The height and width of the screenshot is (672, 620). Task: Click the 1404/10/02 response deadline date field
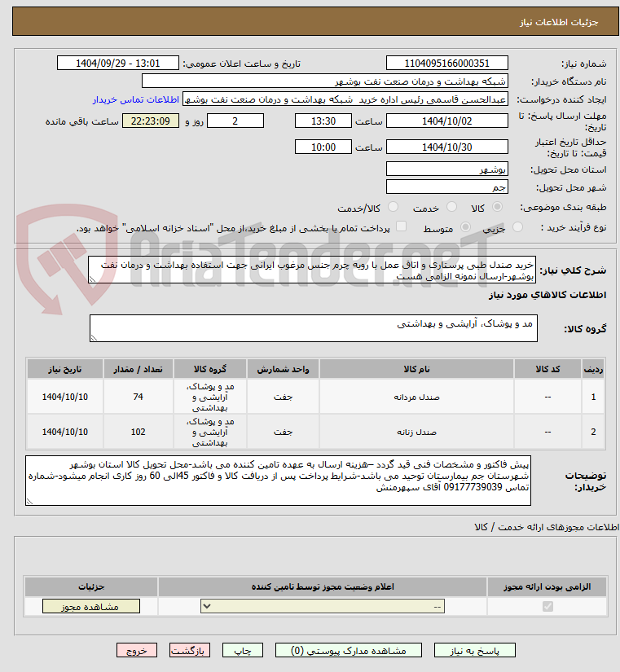pyautogui.click(x=446, y=121)
